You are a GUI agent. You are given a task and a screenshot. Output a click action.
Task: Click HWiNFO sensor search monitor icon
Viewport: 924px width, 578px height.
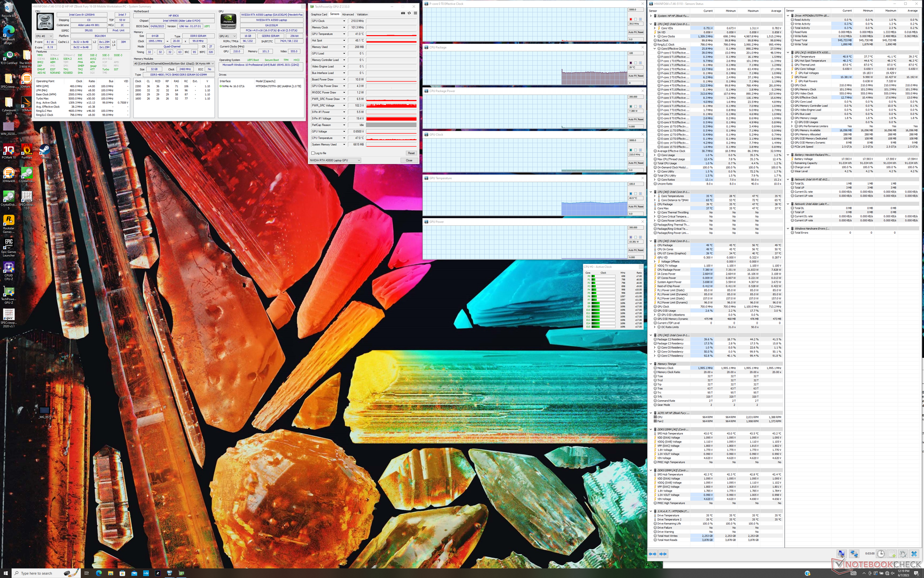pos(841,554)
